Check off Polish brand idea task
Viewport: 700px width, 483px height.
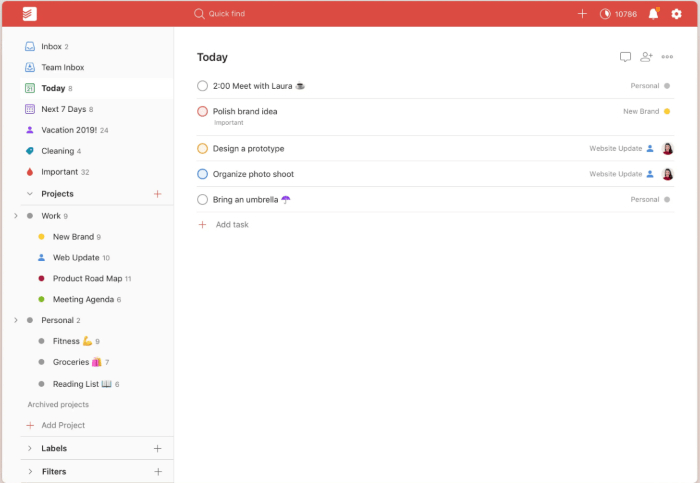pyautogui.click(x=203, y=112)
